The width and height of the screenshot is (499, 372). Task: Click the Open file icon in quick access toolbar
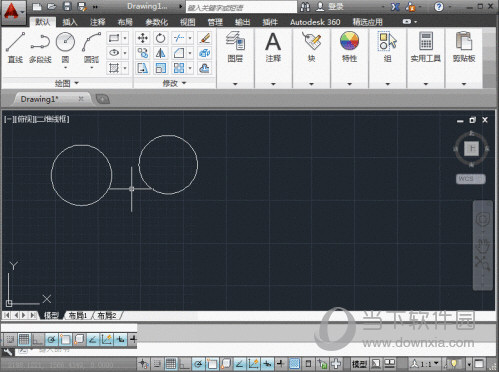51,6
